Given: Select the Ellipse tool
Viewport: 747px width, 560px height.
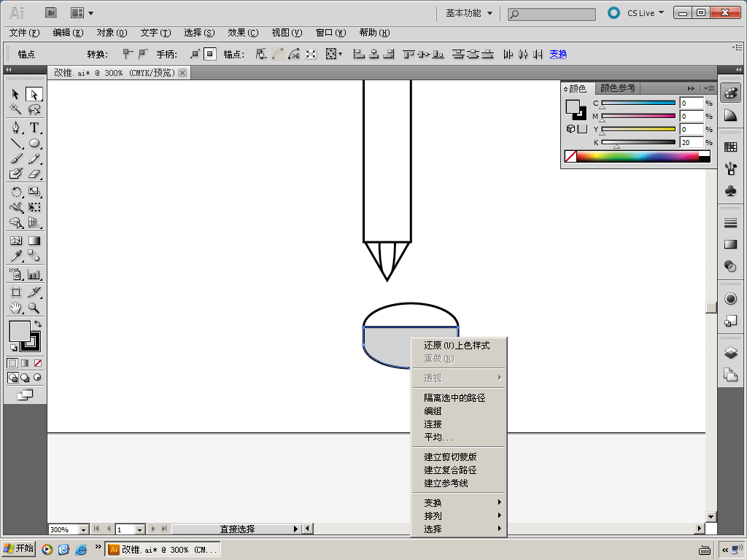Looking at the screenshot, I should (34, 144).
